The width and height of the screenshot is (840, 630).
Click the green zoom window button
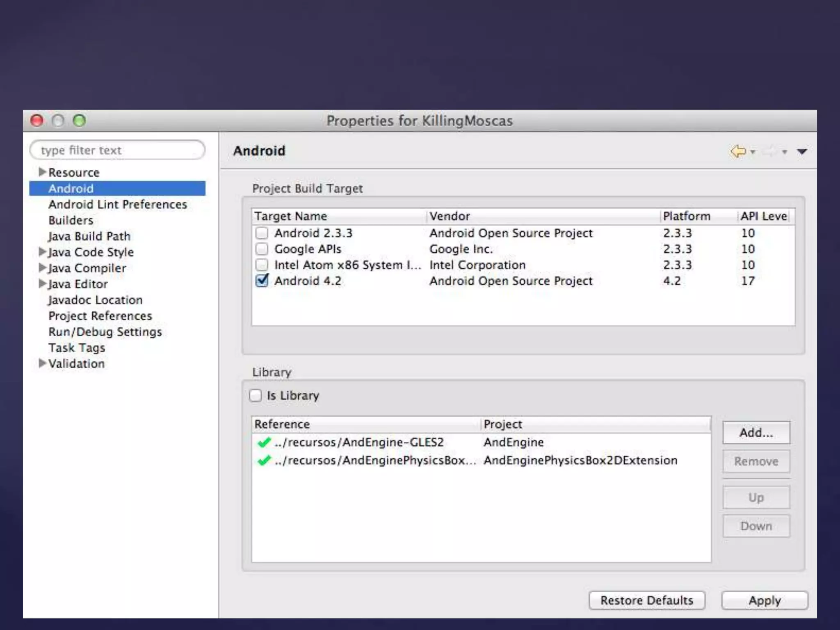pos(79,121)
